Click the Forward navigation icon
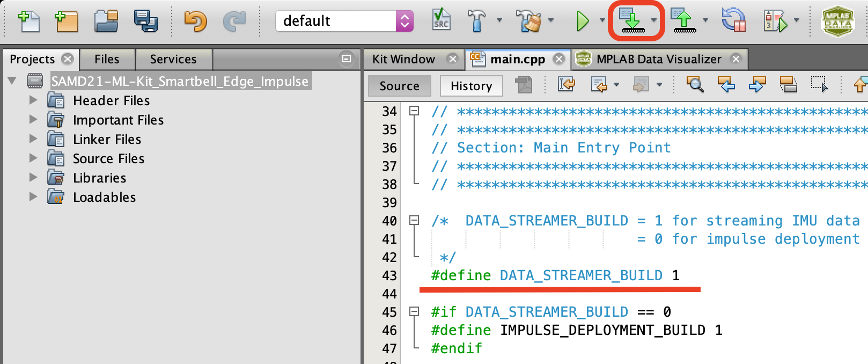The height and width of the screenshot is (364, 868). [x=641, y=84]
